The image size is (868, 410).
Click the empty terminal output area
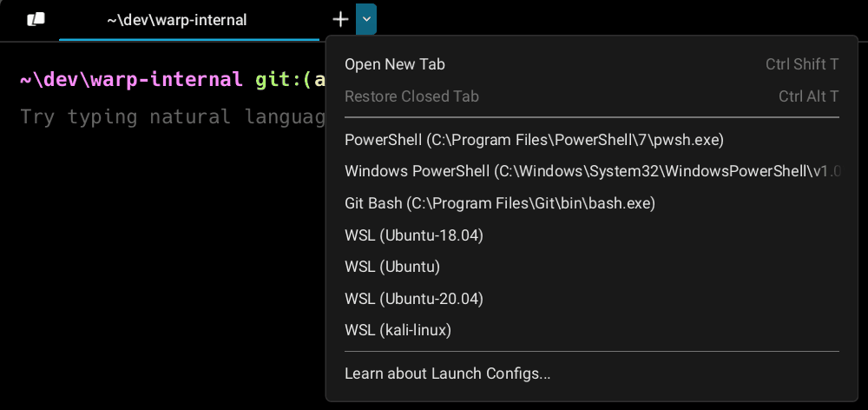[156, 278]
